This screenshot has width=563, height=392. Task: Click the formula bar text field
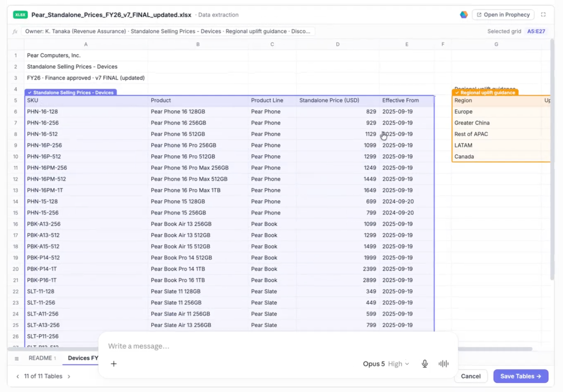click(168, 31)
